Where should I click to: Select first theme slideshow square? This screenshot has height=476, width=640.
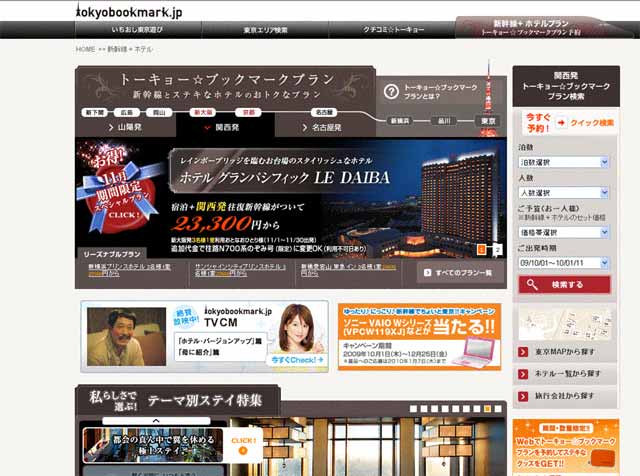[x=413, y=409]
